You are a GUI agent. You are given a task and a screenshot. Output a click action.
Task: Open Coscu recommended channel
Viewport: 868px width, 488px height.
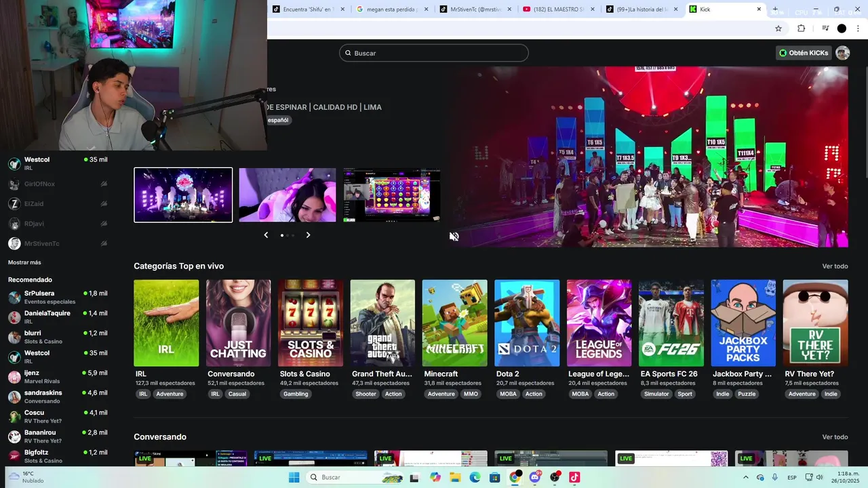(x=58, y=416)
